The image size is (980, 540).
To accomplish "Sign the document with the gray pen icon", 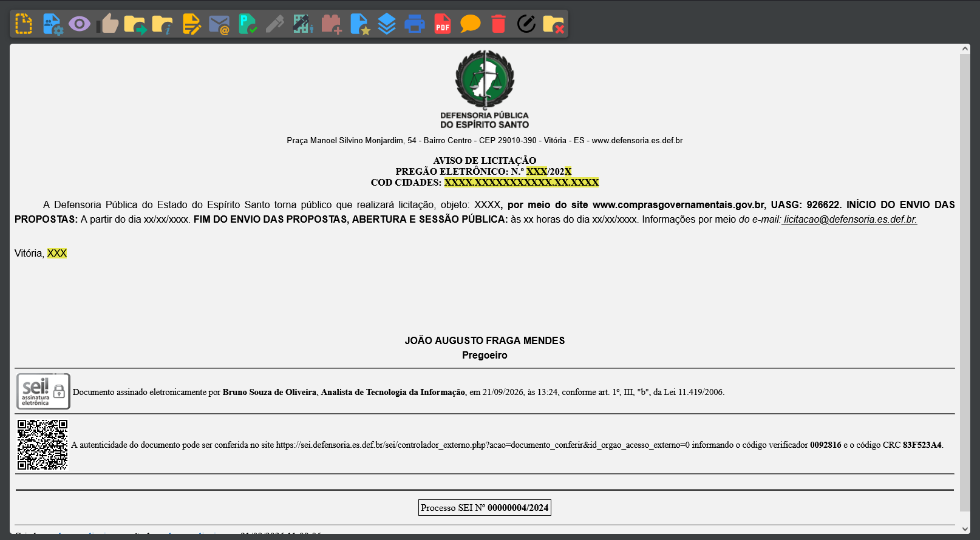I will click(x=275, y=24).
